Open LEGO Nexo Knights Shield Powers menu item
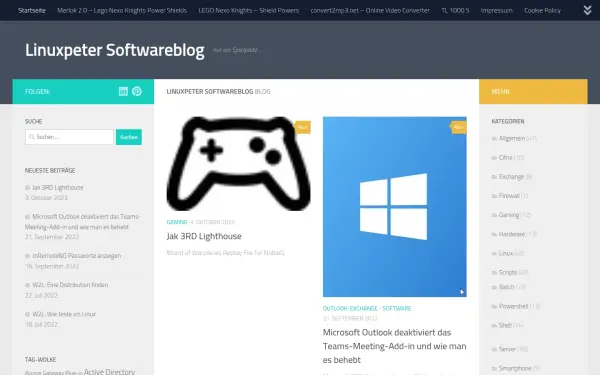Screen dimensions: 600x375 pos(249,10)
